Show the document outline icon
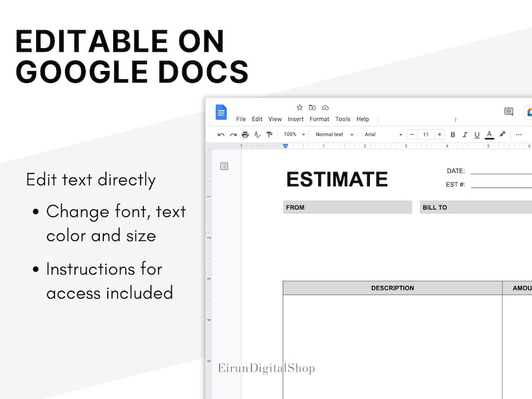The width and height of the screenshot is (532, 399). 224,166
